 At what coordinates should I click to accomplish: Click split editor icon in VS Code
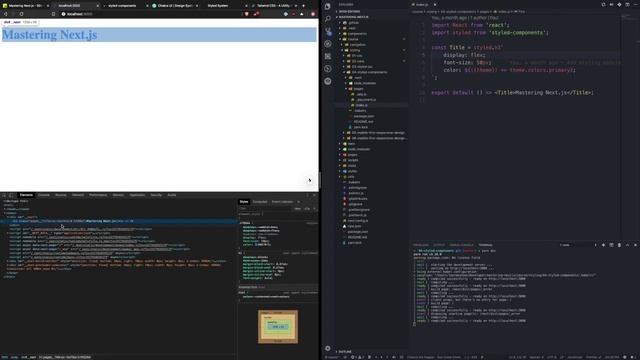click(627, 4)
